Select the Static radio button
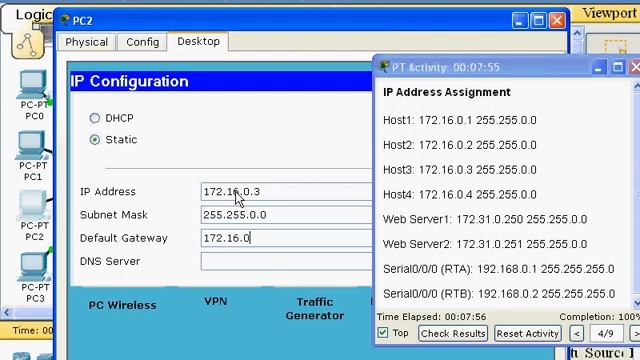 95,140
